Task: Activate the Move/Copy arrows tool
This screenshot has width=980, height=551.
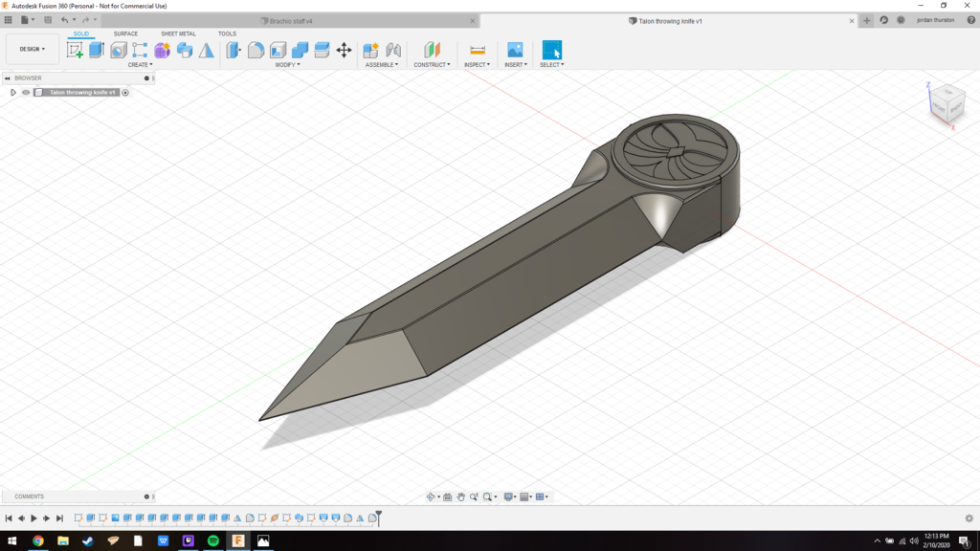Action: [x=344, y=50]
